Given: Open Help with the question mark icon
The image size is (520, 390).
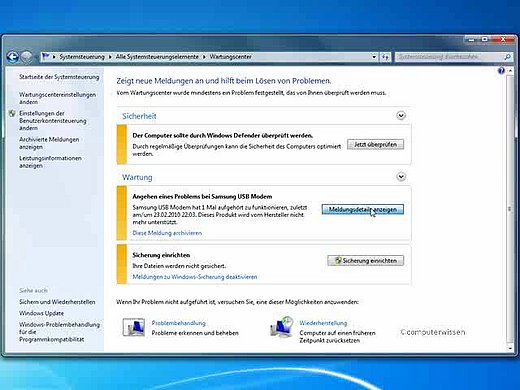Looking at the screenshot, I should point(501,71).
